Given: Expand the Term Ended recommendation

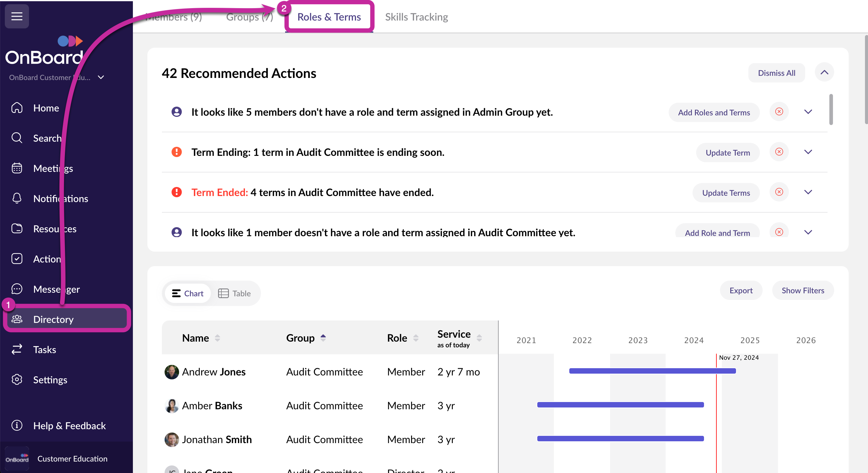Looking at the screenshot, I should 808,192.
